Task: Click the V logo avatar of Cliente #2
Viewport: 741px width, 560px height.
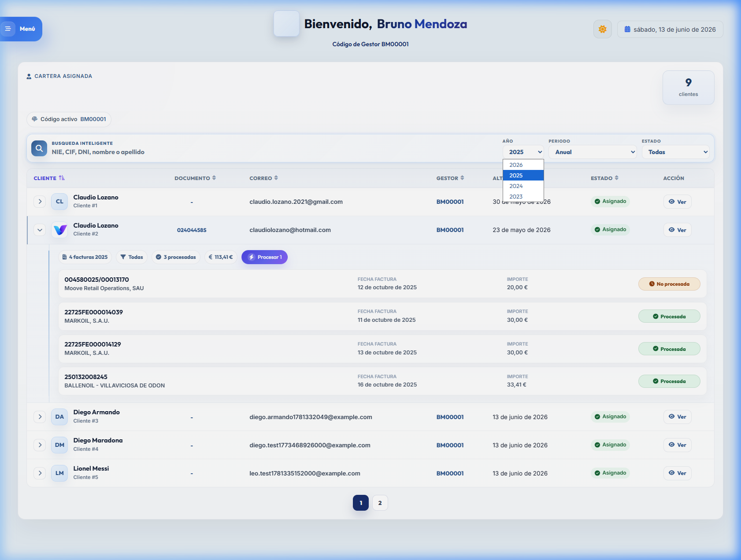Action: point(59,230)
